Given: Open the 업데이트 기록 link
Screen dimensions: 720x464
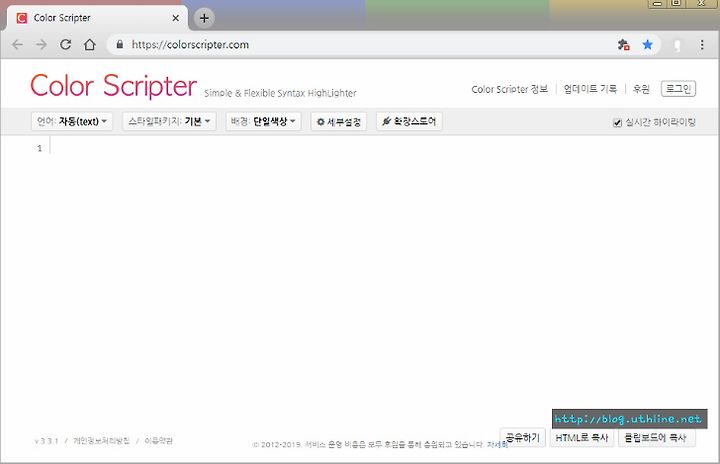Looking at the screenshot, I should point(590,89).
